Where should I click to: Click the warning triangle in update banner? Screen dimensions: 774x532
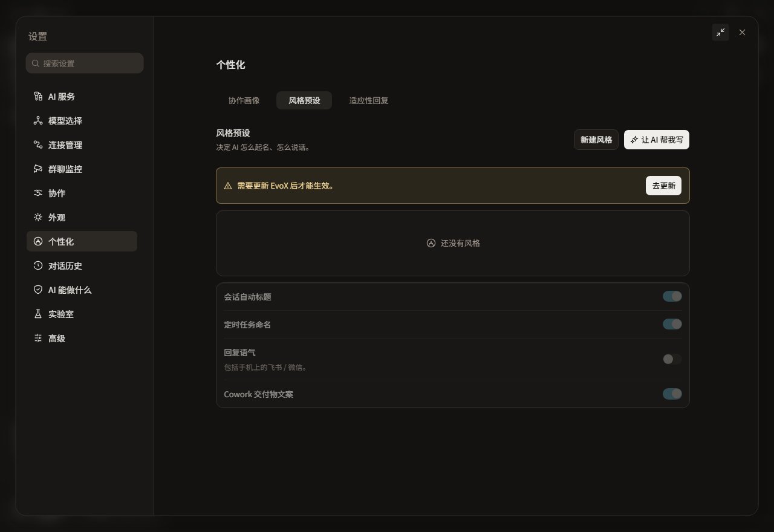[228, 186]
